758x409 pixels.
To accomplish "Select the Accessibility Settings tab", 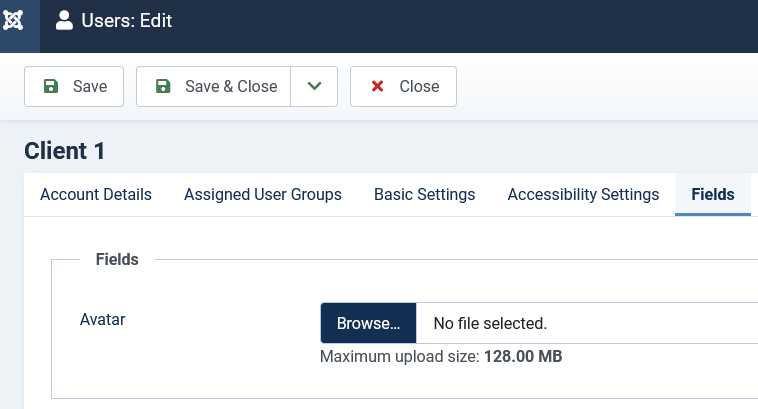I will coord(583,194).
